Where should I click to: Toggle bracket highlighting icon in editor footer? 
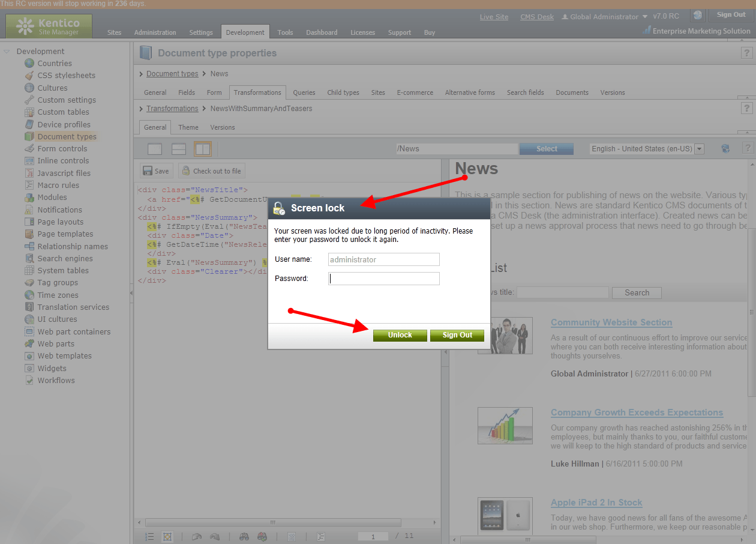coord(167,537)
